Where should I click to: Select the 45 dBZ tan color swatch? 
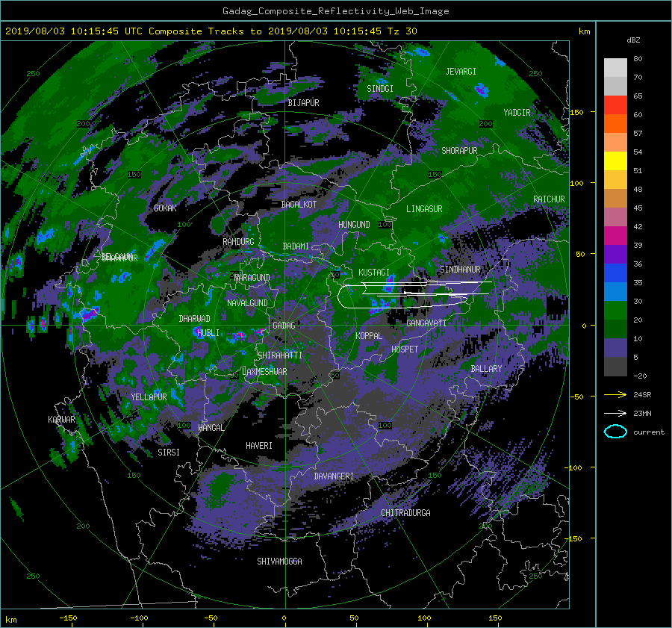(615, 198)
